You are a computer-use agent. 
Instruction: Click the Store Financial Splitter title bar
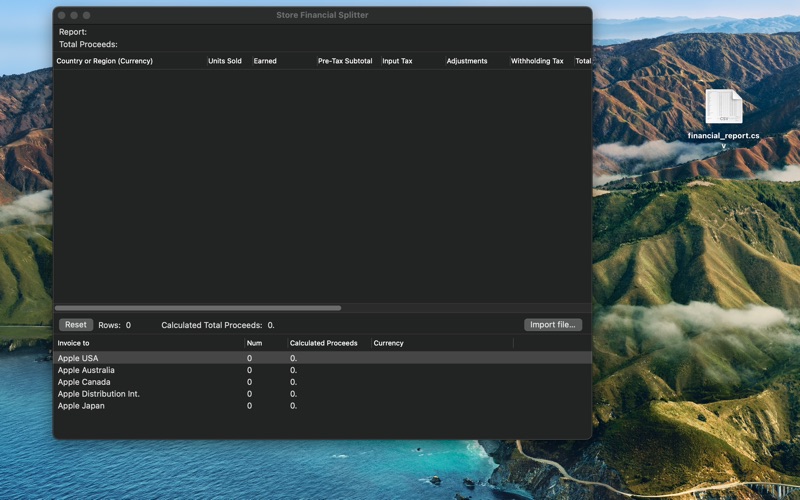tap(322, 15)
